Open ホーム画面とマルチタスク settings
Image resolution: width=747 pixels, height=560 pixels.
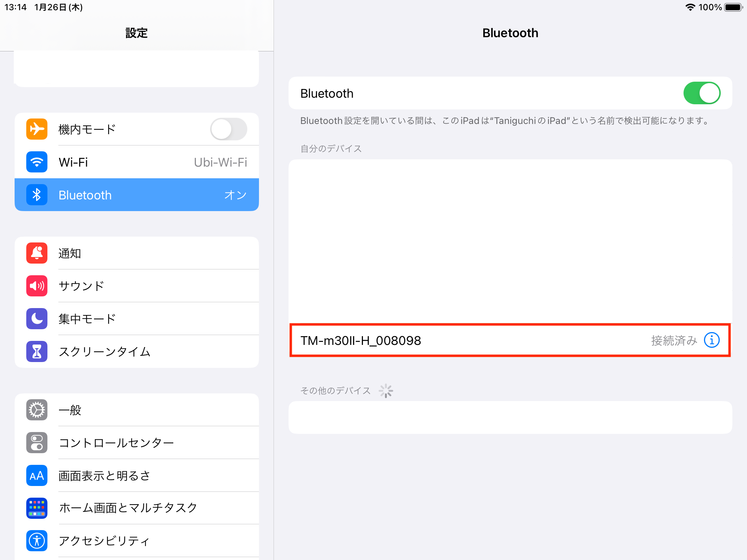point(137,508)
